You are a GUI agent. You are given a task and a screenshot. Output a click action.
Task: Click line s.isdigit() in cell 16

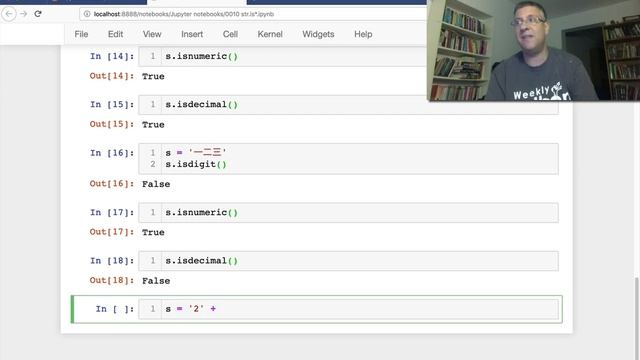click(x=196, y=164)
